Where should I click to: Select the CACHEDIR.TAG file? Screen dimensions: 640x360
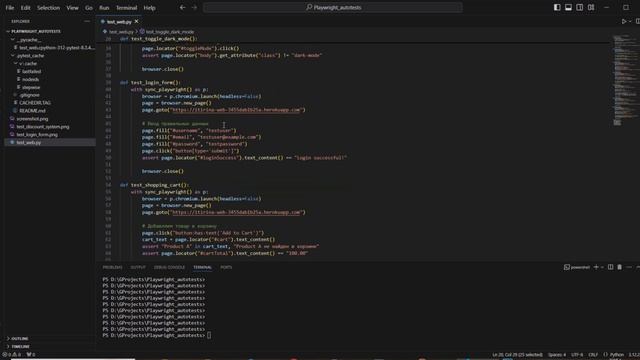click(x=35, y=103)
